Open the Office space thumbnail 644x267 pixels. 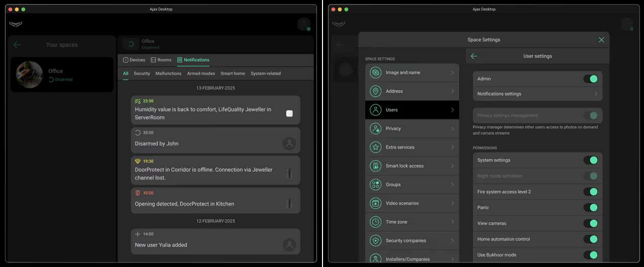tap(29, 75)
